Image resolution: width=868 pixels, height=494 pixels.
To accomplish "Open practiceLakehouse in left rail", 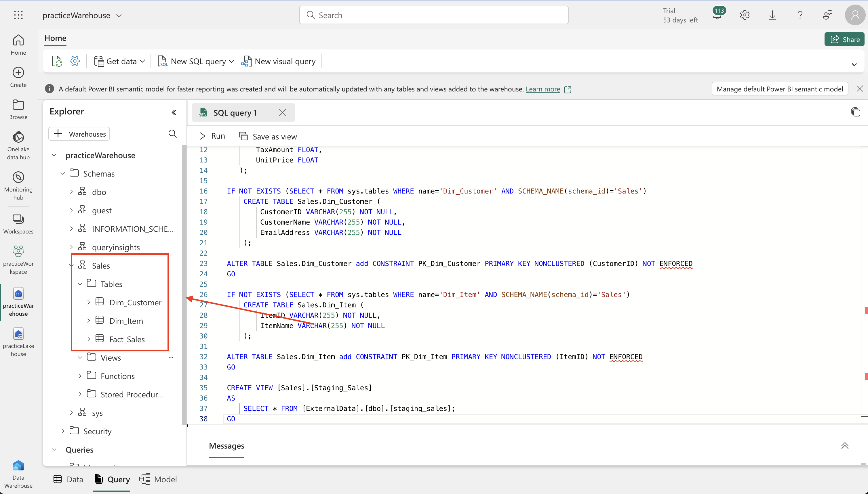I will coord(18,342).
